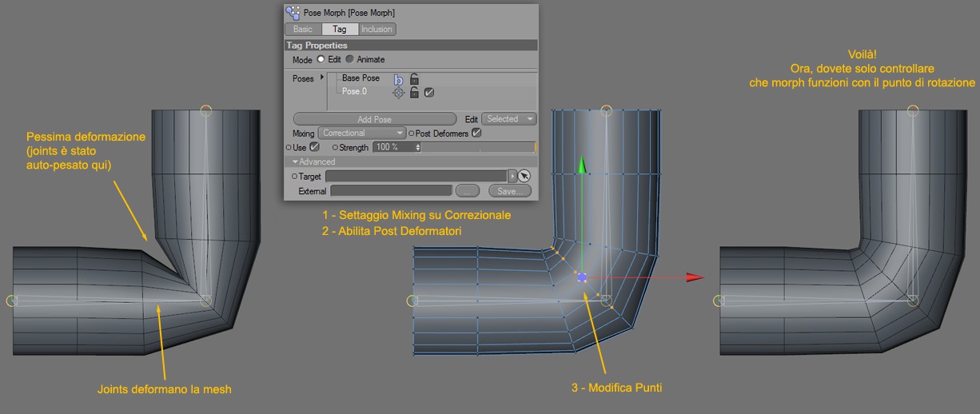
Task: Click the Use animation dot
Action: click(289, 147)
